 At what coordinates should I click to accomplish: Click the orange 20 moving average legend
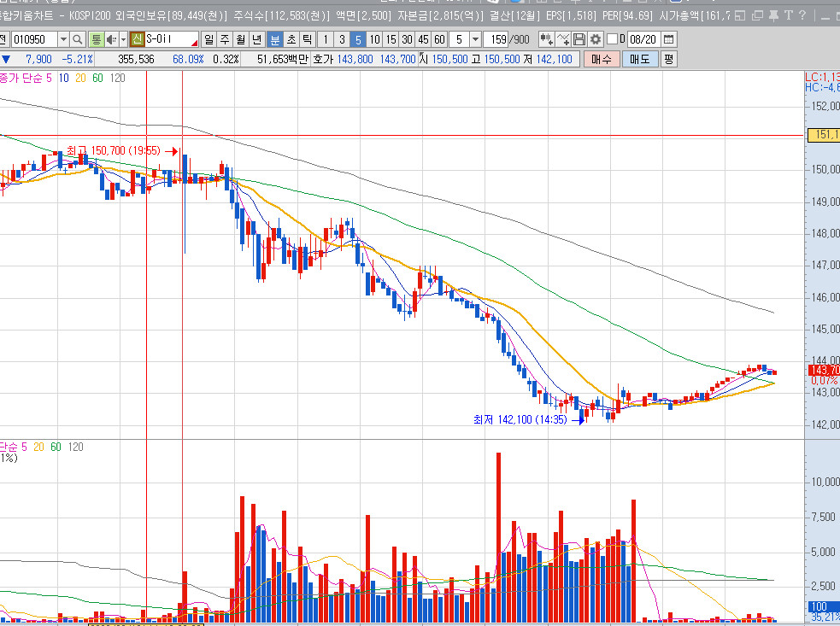[x=80, y=79]
